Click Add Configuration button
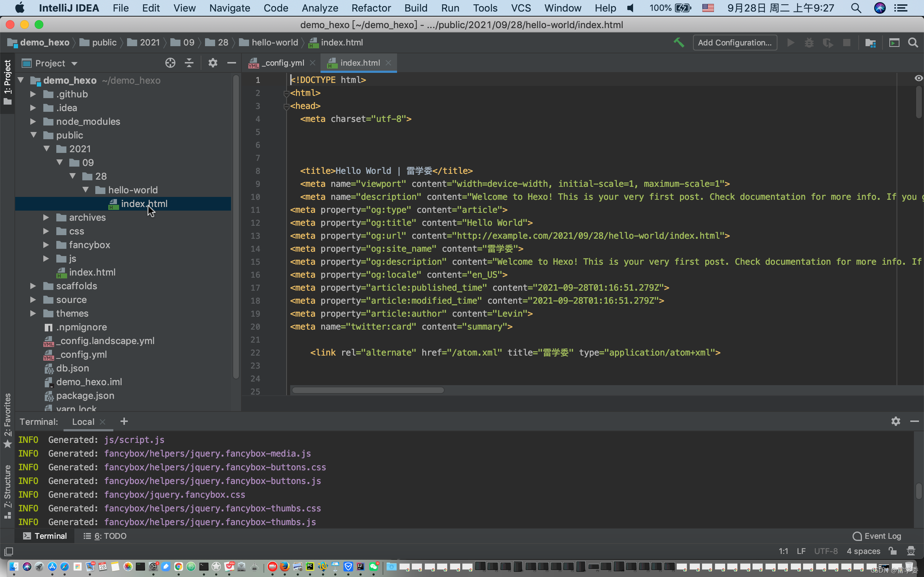924x577 pixels. pyautogui.click(x=734, y=43)
